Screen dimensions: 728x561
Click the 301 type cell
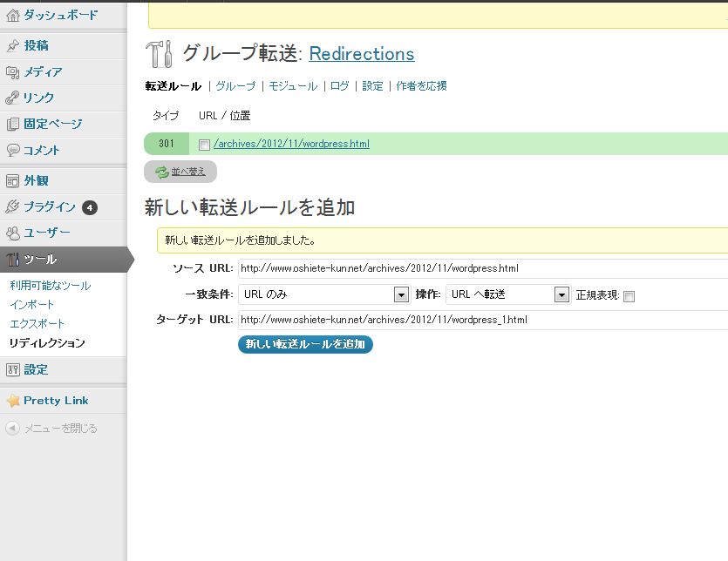click(x=167, y=144)
